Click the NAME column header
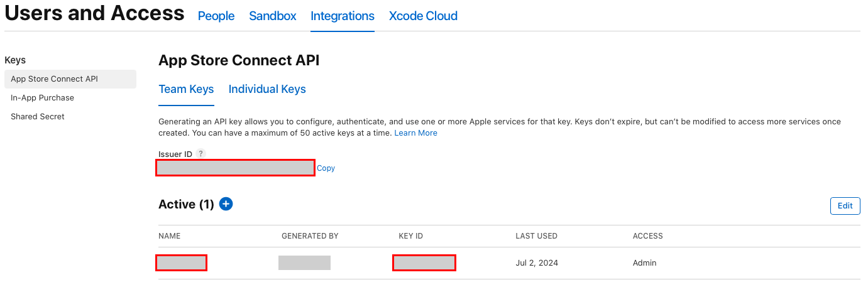 170,236
